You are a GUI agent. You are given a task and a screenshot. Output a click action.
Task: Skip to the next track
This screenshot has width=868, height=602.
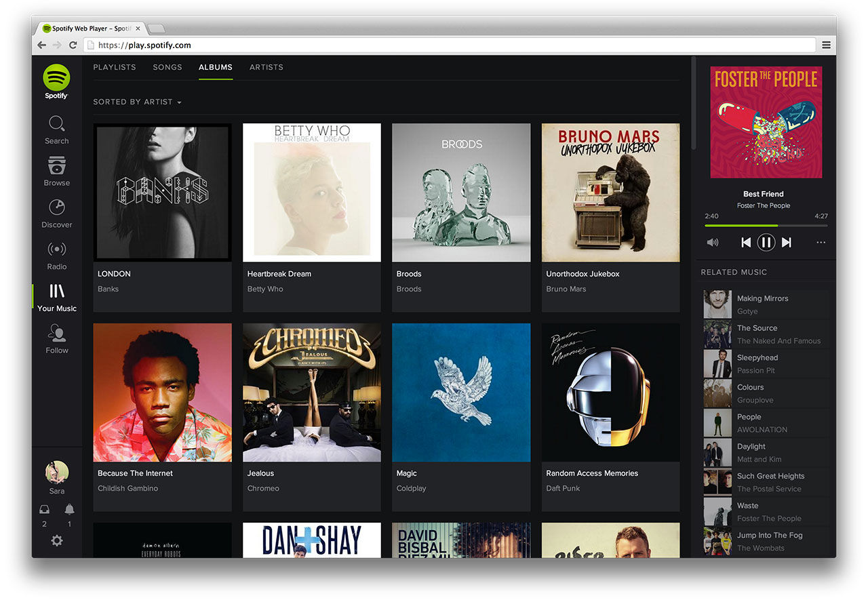[787, 242]
